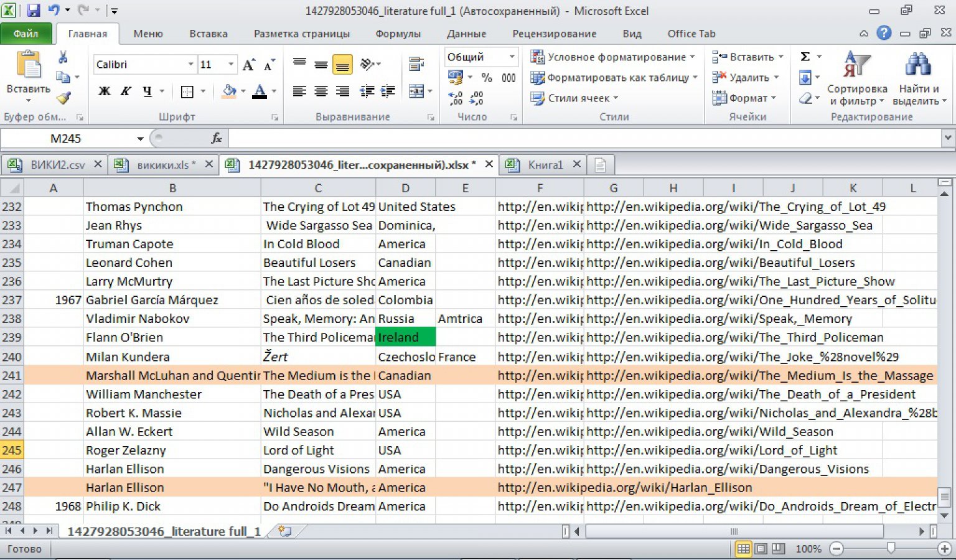Click the Формат cells button

(x=744, y=98)
